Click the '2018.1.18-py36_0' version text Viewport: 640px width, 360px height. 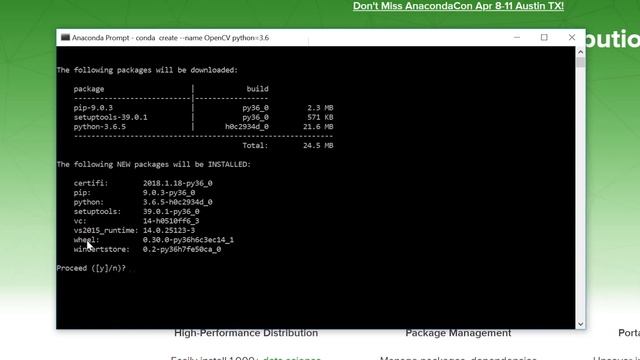[x=178, y=183]
